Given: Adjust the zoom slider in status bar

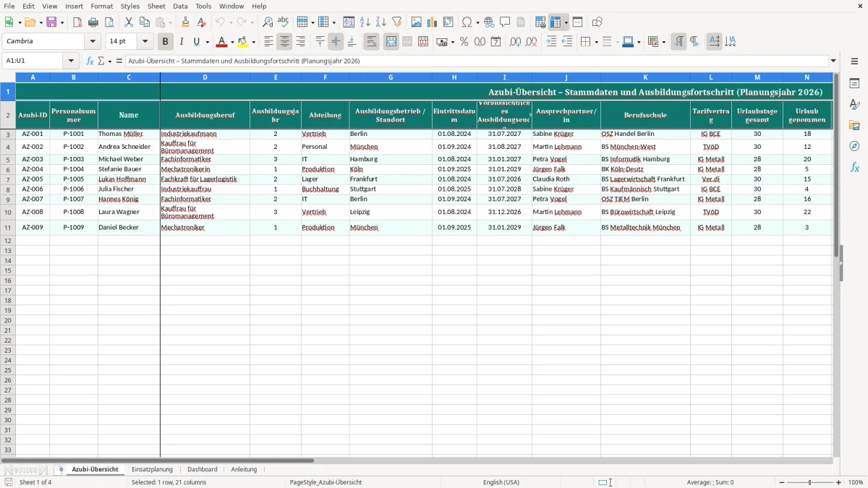Looking at the screenshot, I should click(x=809, y=482).
